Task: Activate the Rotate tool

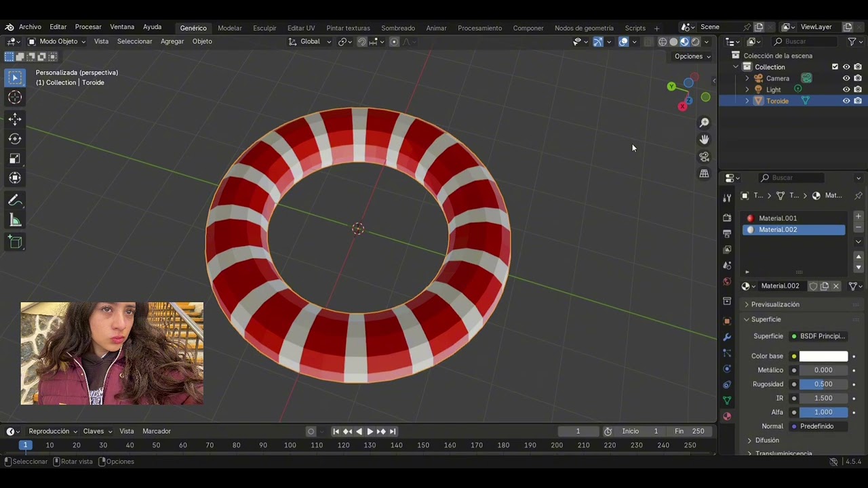Action: [x=15, y=139]
